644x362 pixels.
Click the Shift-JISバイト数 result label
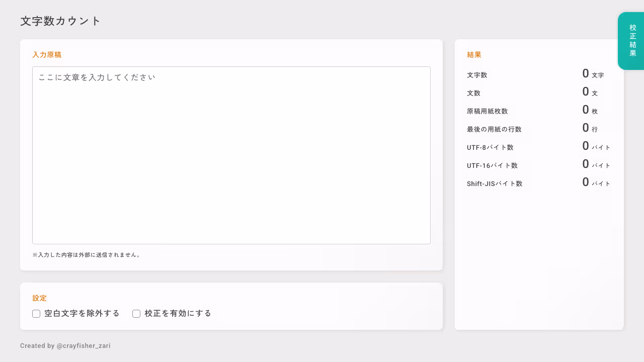point(496,184)
